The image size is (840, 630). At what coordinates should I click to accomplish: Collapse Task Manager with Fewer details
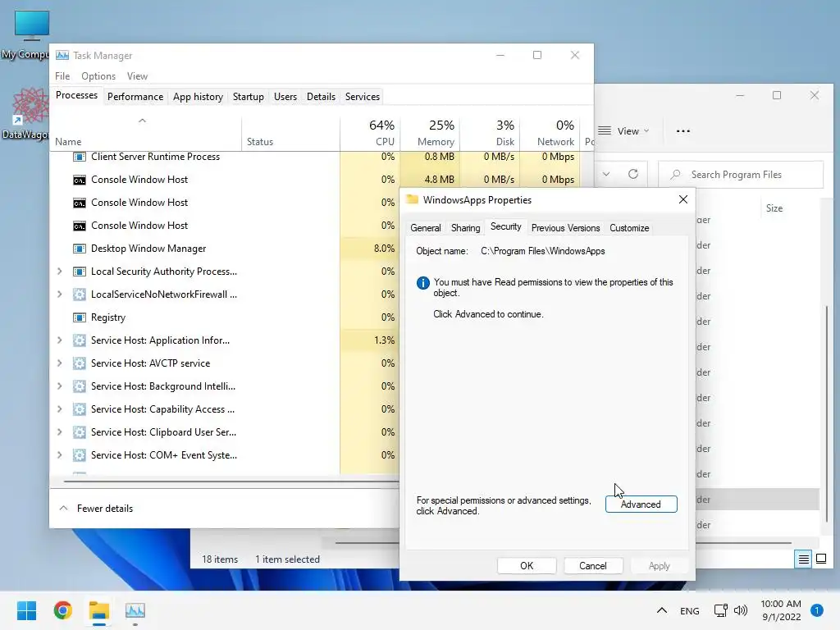coord(97,509)
